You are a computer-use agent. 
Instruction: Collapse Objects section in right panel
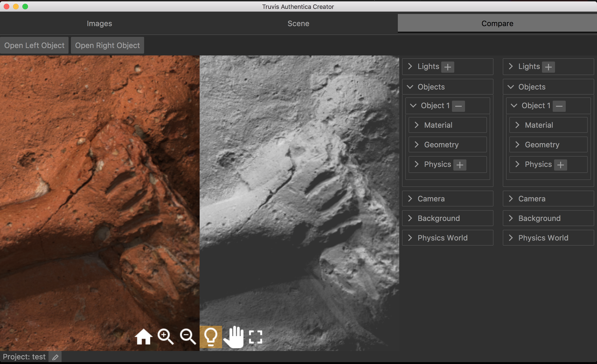coord(511,87)
